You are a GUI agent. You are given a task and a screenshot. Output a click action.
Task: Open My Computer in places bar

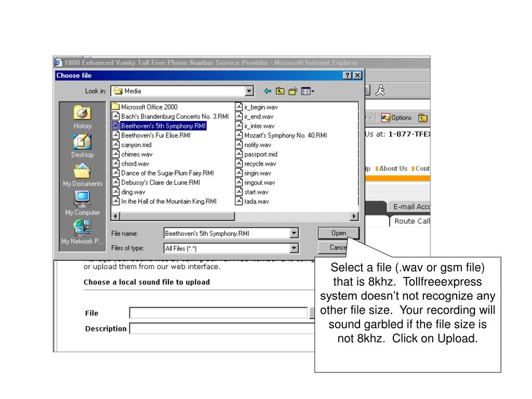[x=83, y=204]
